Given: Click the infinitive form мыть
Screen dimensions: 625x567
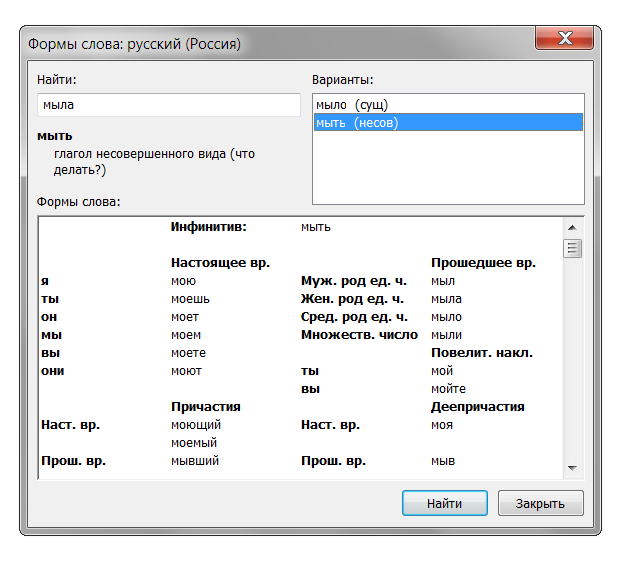Looking at the screenshot, I should 315,227.
